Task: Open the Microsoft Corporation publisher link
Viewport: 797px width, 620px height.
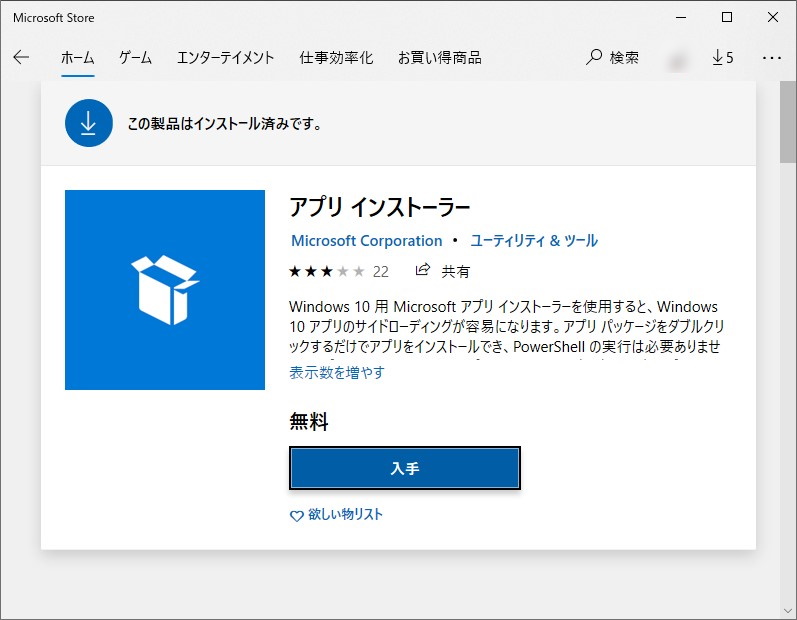Action: 366,241
